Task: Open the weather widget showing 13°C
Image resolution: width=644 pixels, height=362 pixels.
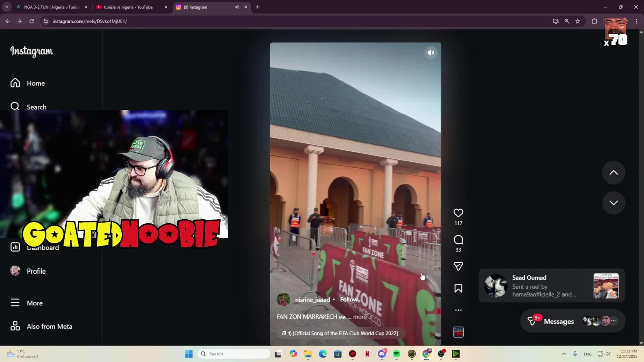Action: 22,354
